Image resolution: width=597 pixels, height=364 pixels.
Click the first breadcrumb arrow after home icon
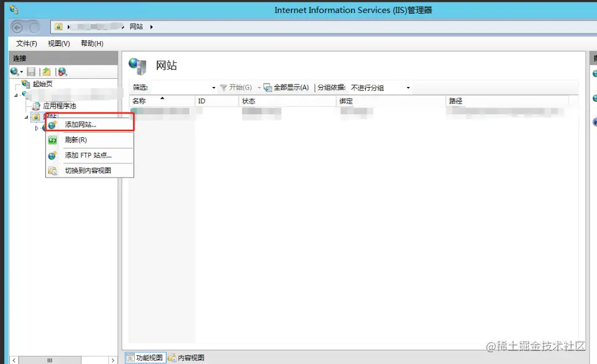tap(68, 27)
